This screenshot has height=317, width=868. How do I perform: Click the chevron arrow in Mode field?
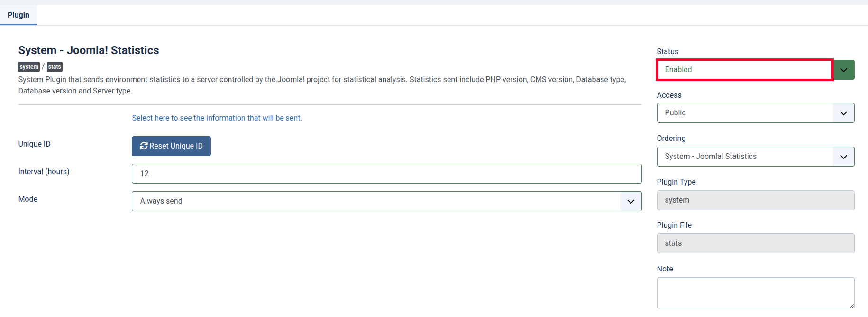(x=630, y=202)
